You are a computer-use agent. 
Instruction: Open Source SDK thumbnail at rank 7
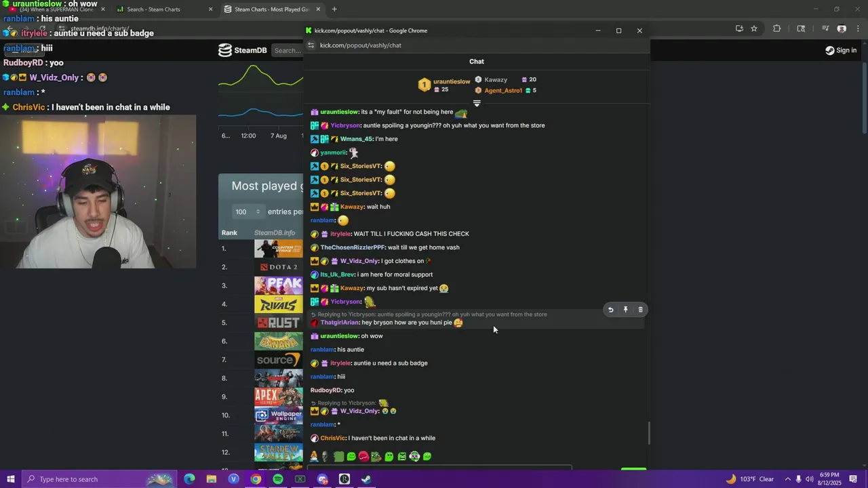point(279,359)
